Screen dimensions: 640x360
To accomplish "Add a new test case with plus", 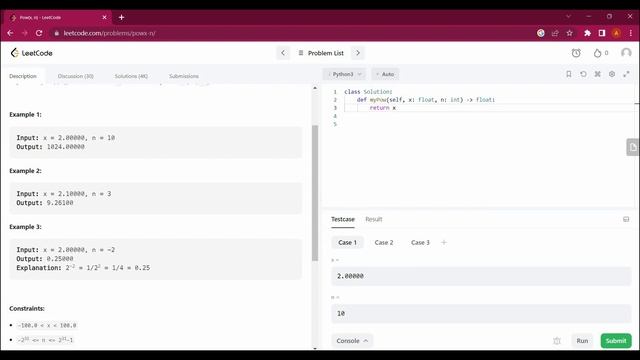I will pyautogui.click(x=444, y=242).
